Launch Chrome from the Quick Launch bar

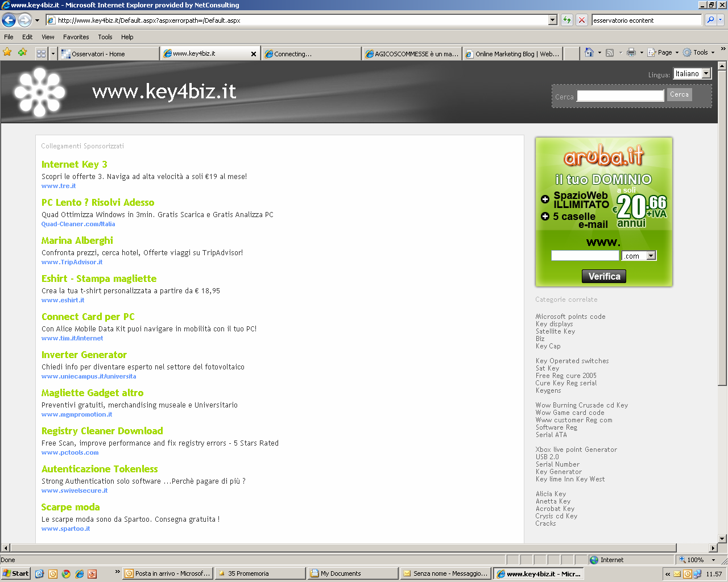(x=66, y=574)
